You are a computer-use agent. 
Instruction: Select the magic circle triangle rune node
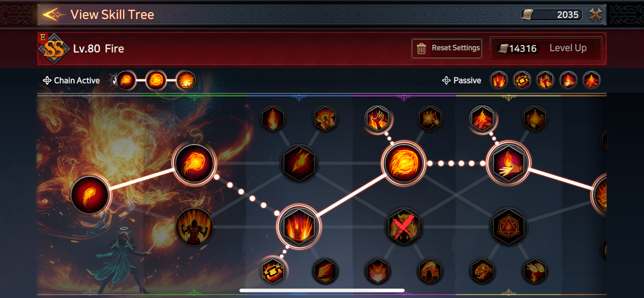[x=508, y=227]
